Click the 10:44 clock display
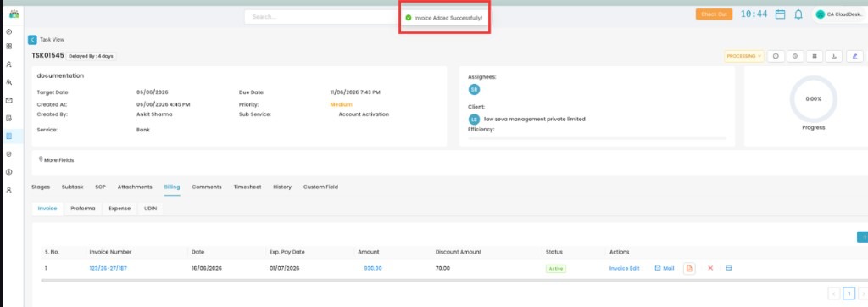Viewport: 868px width, 307px height. pos(754,14)
